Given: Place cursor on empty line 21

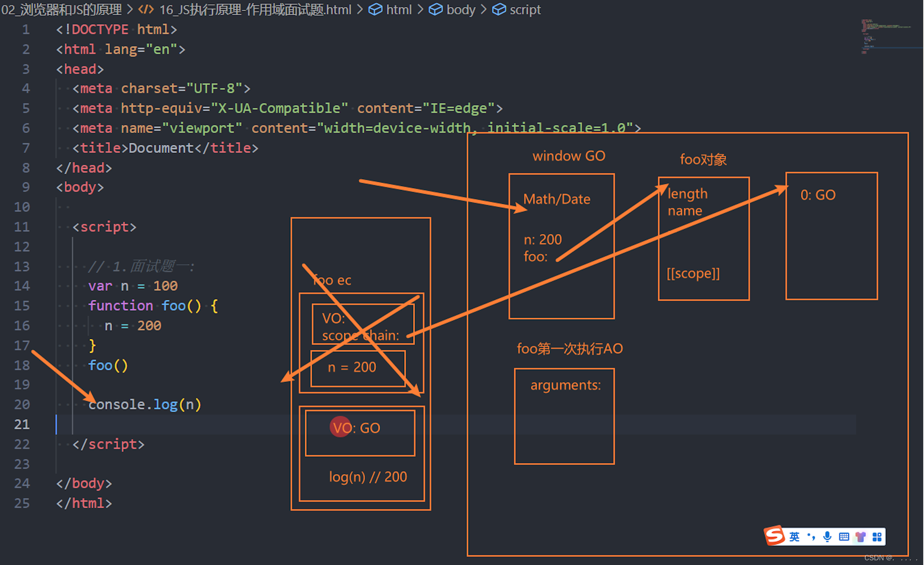Looking at the screenshot, I should [x=456, y=424].
